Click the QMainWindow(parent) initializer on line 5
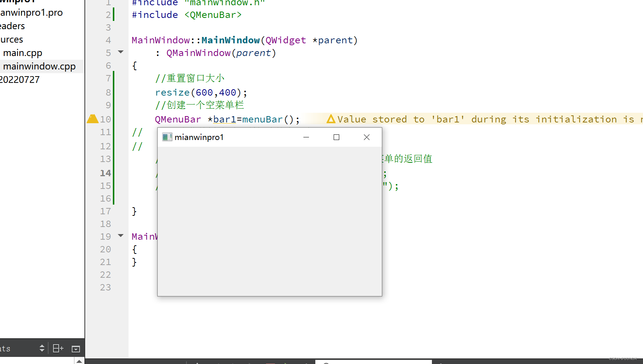This screenshot has width=643, height=364. 221,53
